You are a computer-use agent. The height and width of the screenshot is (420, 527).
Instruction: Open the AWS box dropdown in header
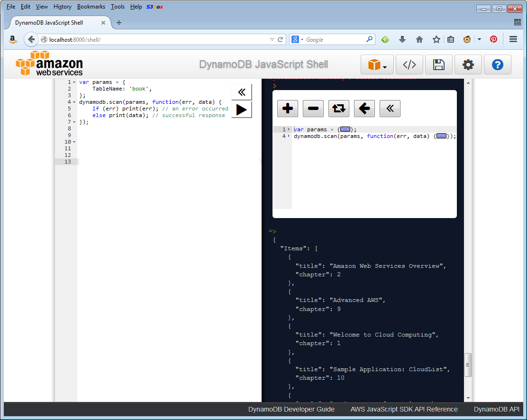[377, 65]
